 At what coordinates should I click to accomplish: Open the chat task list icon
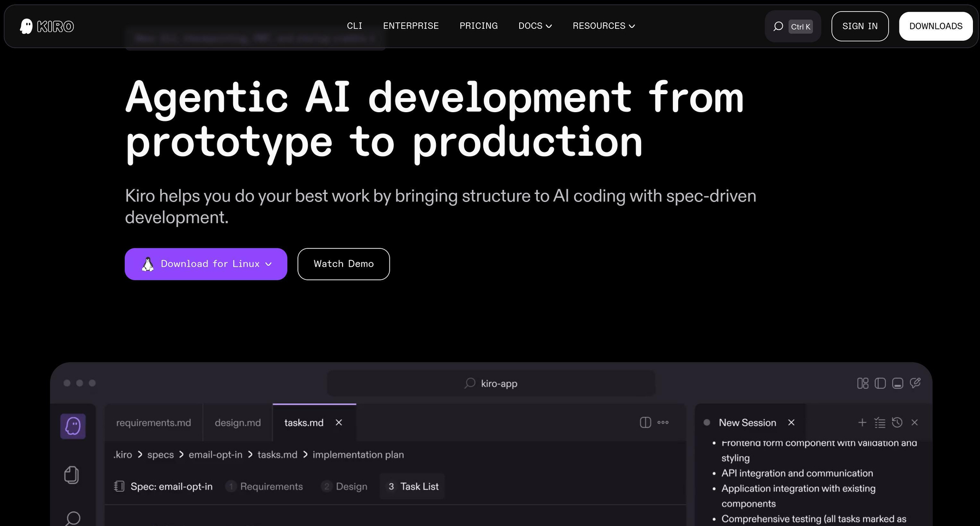coord(880,423)
